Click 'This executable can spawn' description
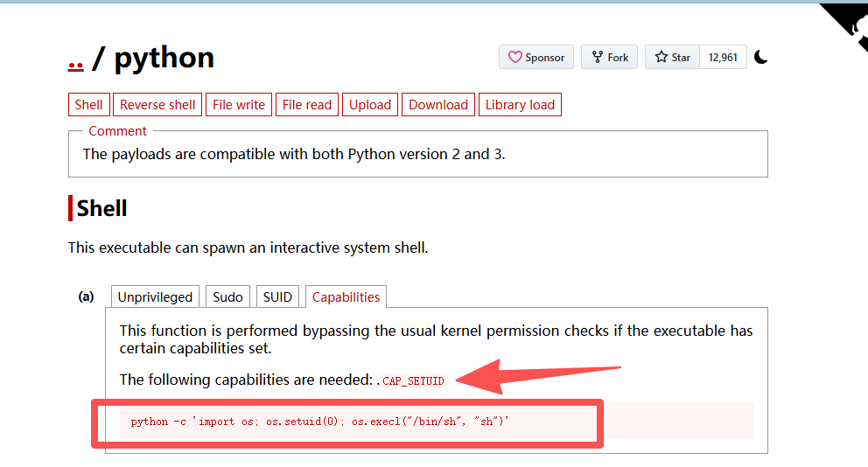The image size is (868, 467). (248, 247)
